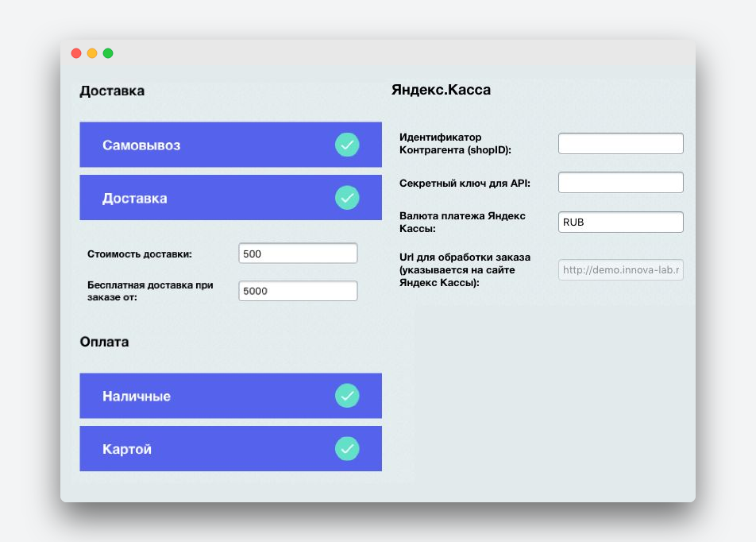Click the Идентификатор Контрагента (shopID) label
Screen dimensions: 756x542
(x=455, y=143)
